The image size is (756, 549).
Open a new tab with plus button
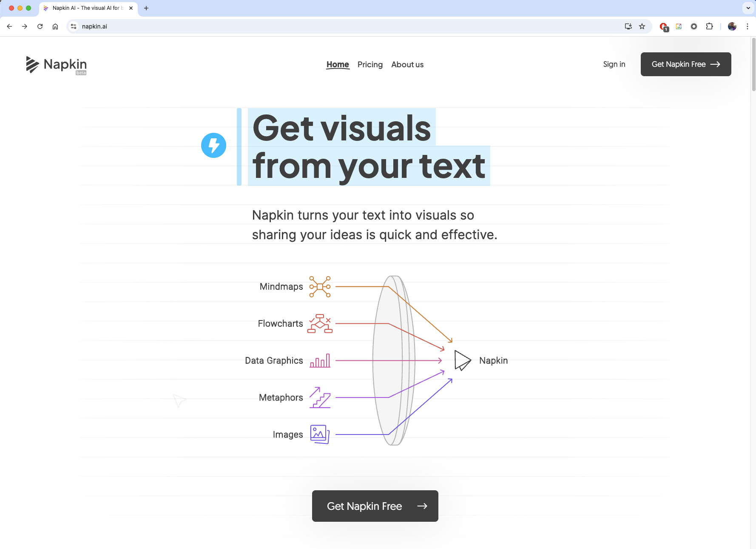pyautogui.click(x=146, y=8)
